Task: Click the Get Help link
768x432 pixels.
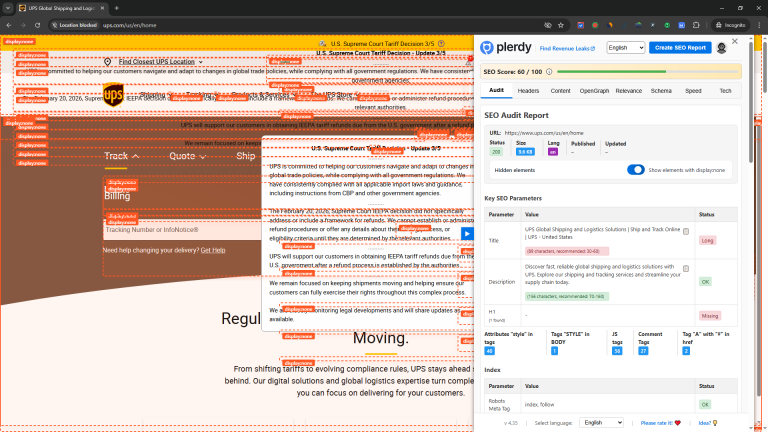Action: pos(213,250)
